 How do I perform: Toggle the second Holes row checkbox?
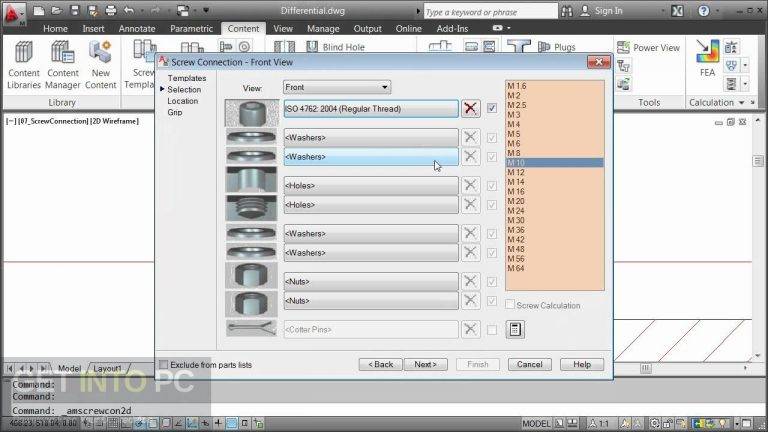[492, 205]
